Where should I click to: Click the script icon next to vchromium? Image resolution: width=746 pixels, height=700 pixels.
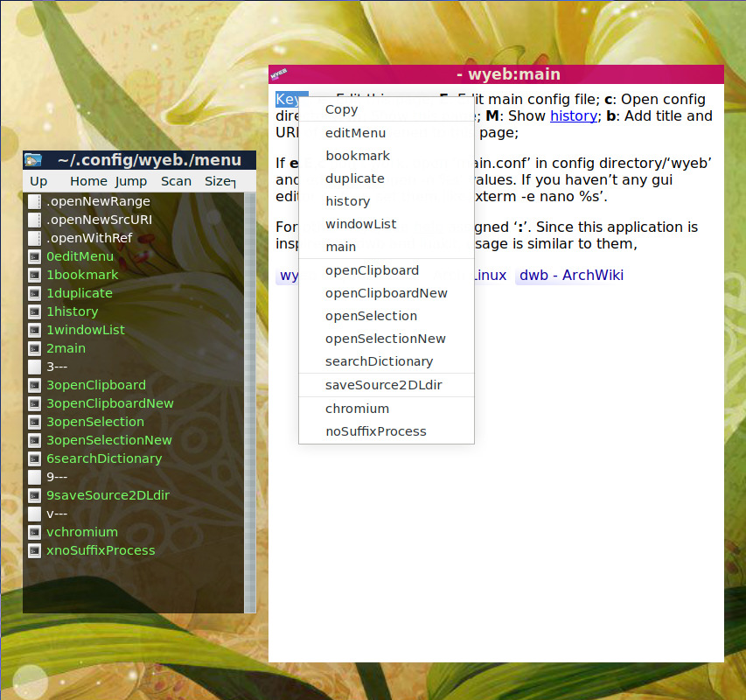point(34,532)
